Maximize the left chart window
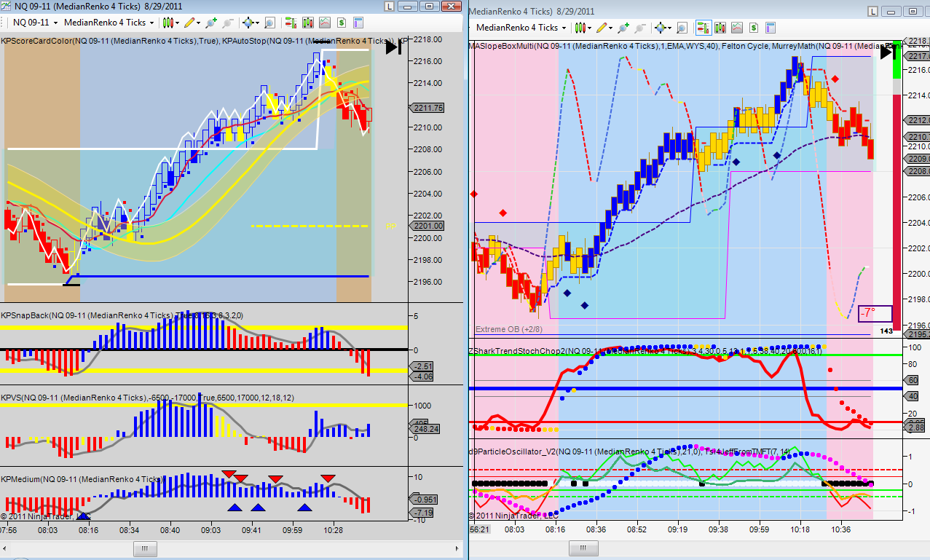930x560 pixels. click(428, 7)
